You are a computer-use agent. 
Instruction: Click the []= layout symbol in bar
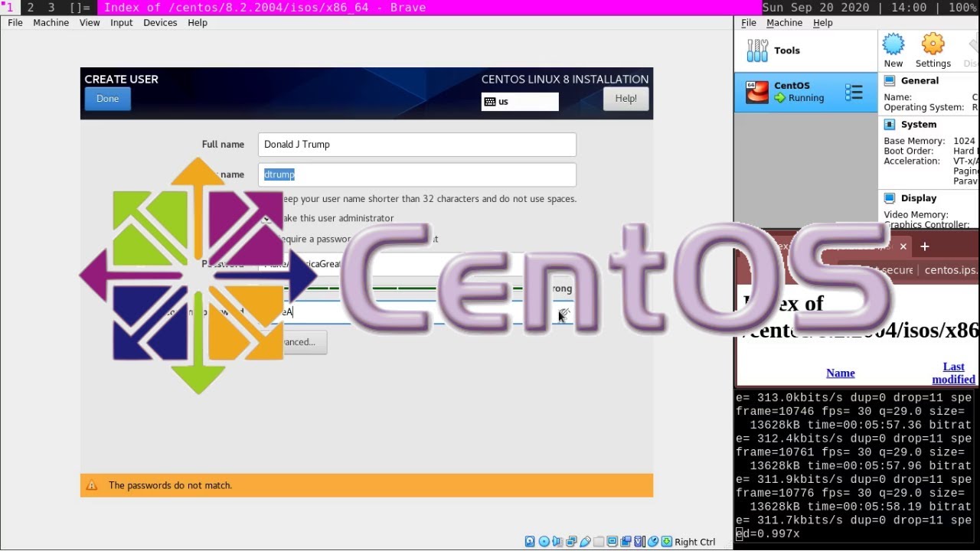click(80, 8)
